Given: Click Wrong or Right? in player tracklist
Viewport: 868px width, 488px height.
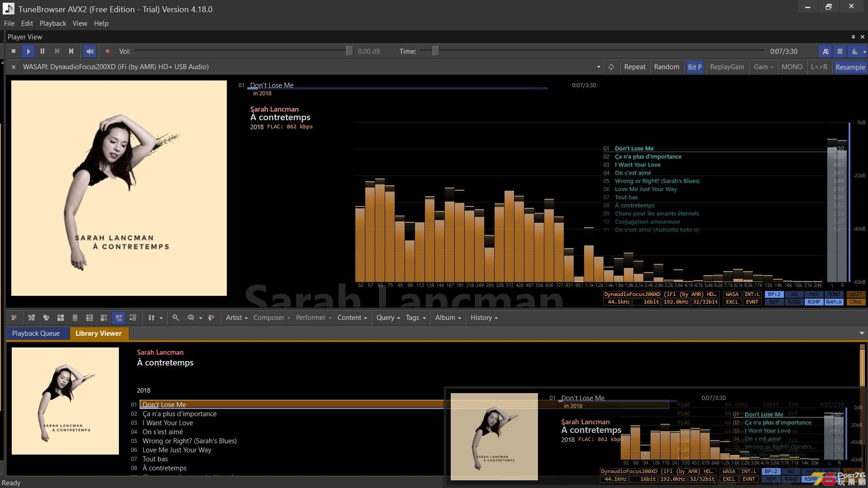Looking at the screenshot, I should coord(657,181).
